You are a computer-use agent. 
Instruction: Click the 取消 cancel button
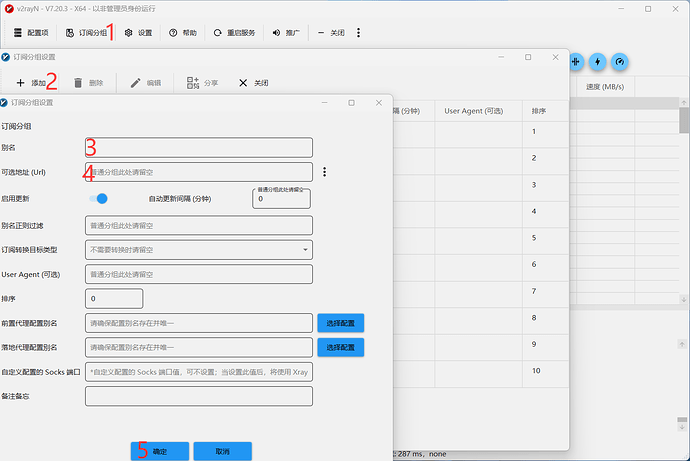223,451
